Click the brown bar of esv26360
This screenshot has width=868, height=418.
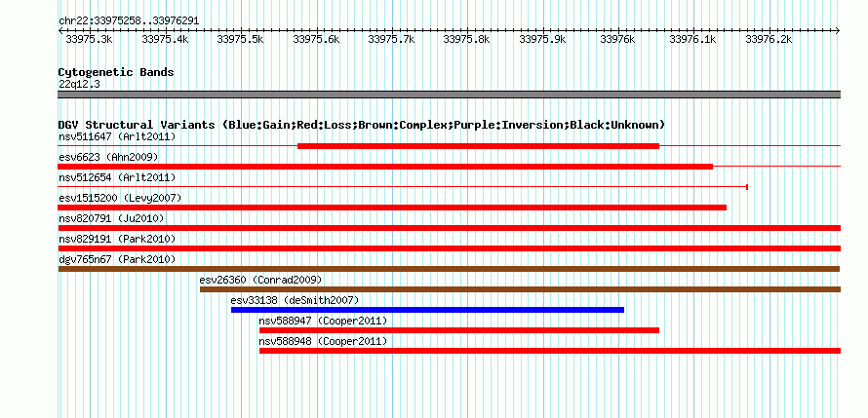click(x=521, y=289)
